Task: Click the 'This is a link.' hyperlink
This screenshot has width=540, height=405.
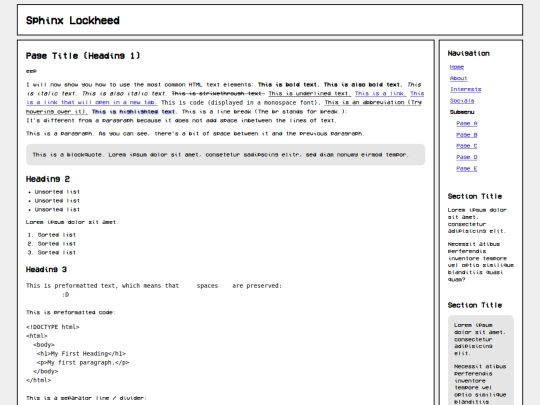Action: point(381,93)
